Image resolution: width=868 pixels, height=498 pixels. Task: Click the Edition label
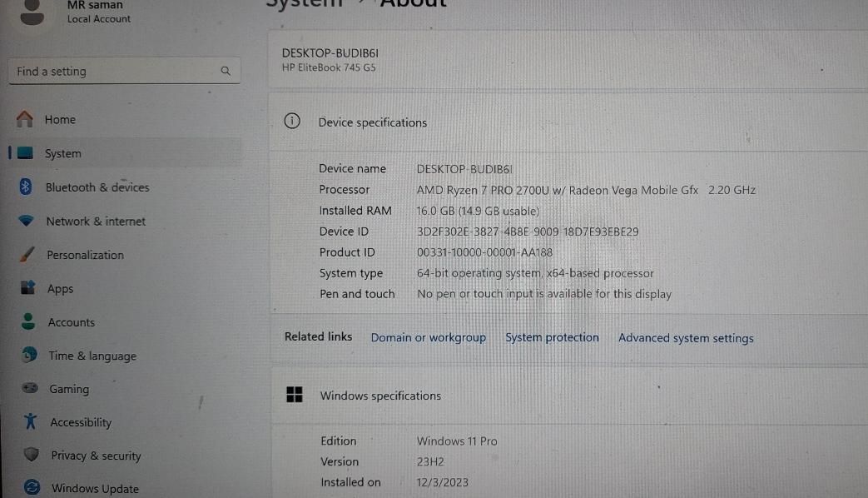tap(338, 441)
